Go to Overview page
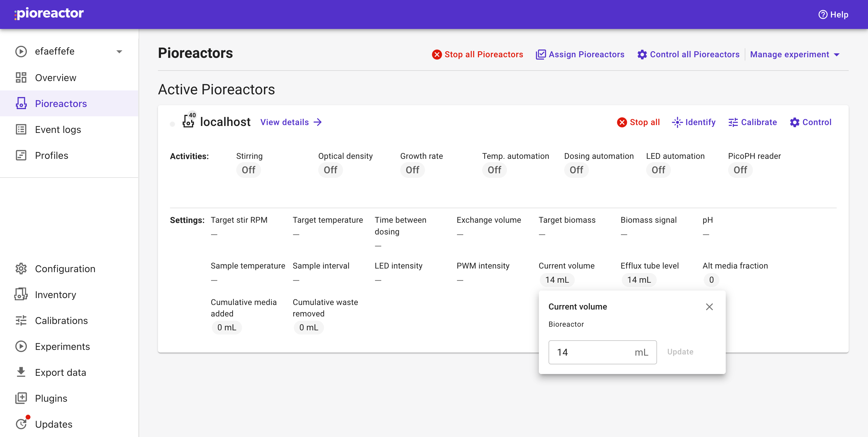This screenshot has height=437, width=868. click(55, 77)
